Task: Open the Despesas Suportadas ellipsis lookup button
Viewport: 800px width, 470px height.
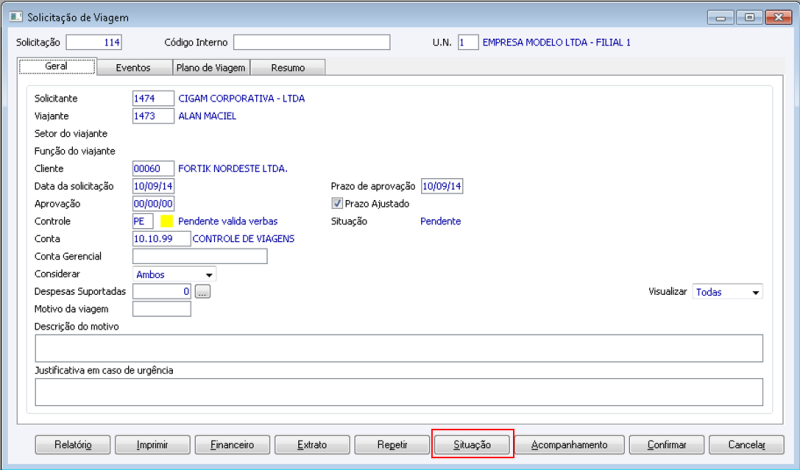Action: coord(203,291)
